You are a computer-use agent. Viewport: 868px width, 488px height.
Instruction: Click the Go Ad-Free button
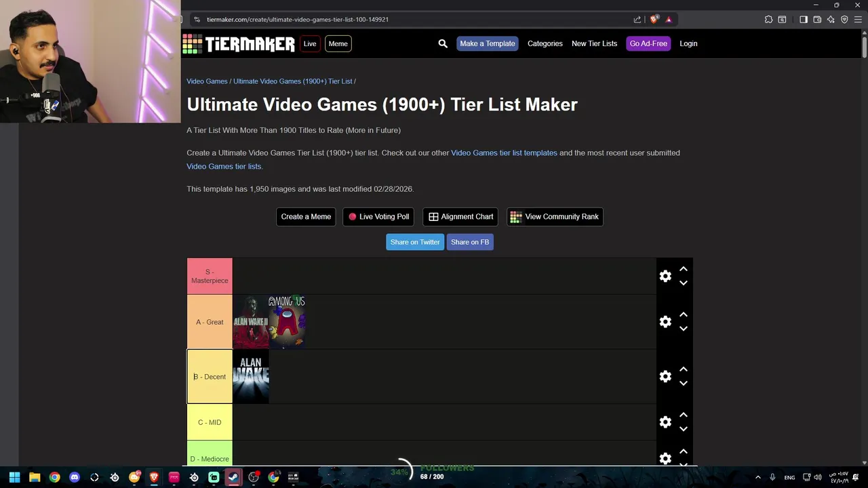click(x=648, y=43)
